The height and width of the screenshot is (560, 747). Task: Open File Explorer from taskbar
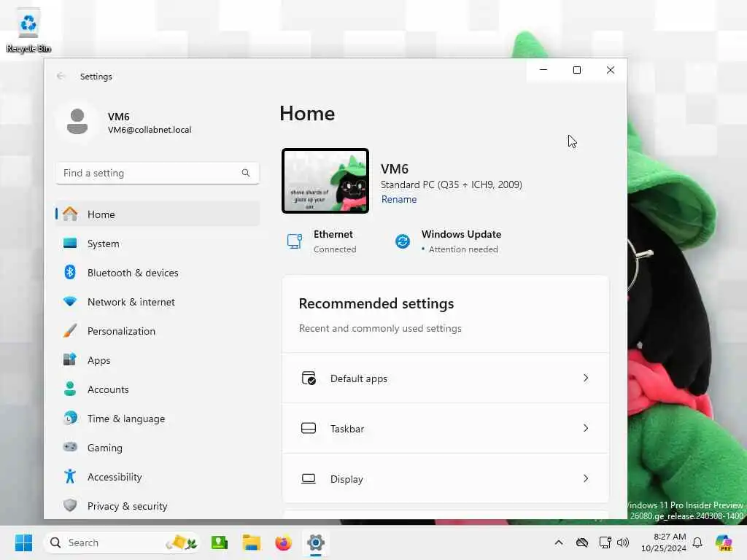(x=251, y=542)
